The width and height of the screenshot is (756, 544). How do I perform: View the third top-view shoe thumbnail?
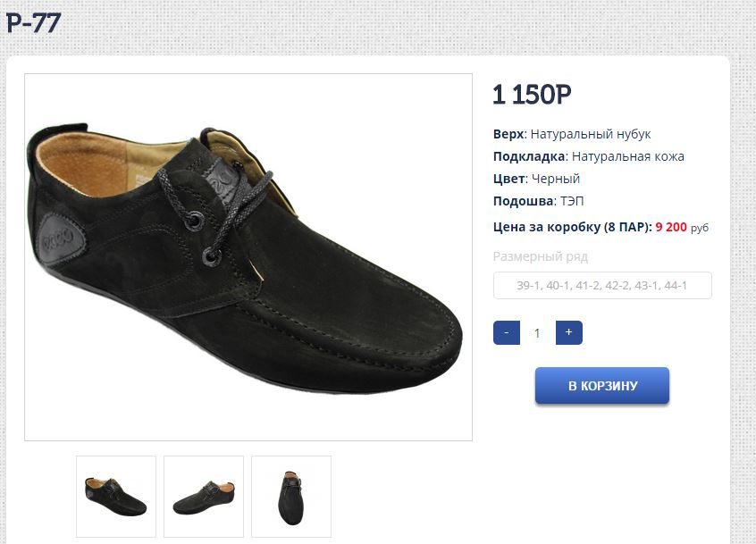pyautogui.click(x=291, y=497)
